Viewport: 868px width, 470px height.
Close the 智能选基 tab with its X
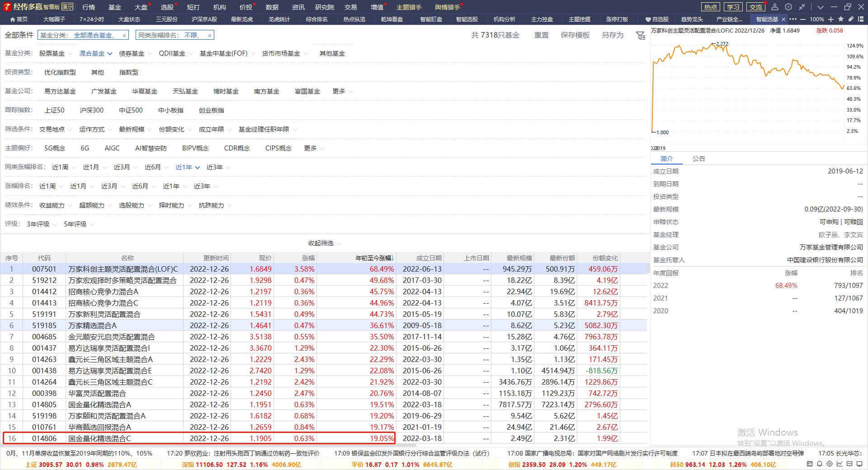pyautogui.click(x=783, y=19)
